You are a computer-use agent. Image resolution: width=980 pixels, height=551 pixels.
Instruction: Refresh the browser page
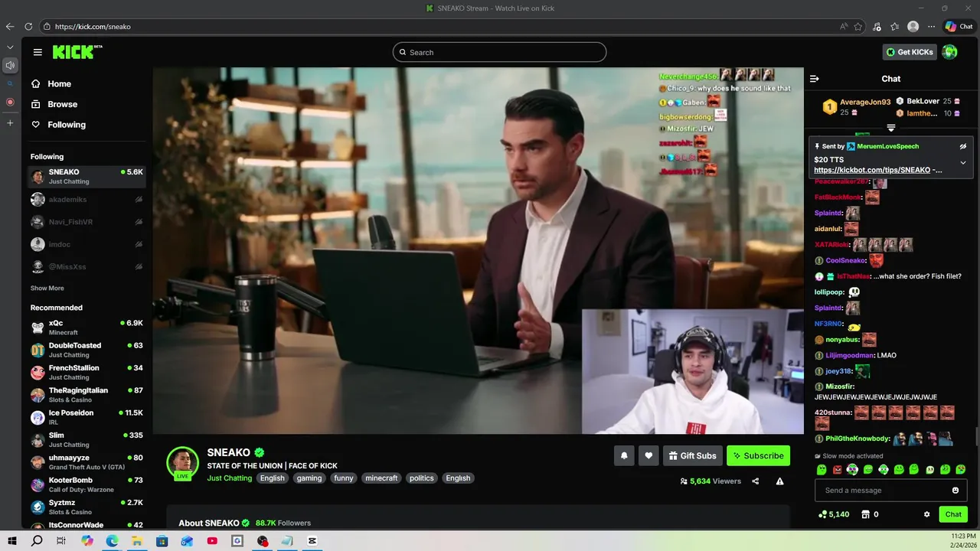[28, 26]
